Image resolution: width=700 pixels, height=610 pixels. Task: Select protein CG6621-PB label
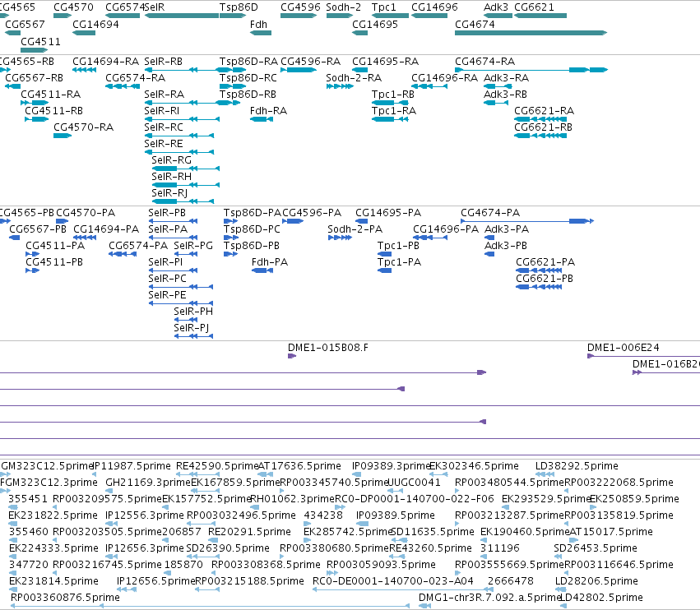pos(545,279)
